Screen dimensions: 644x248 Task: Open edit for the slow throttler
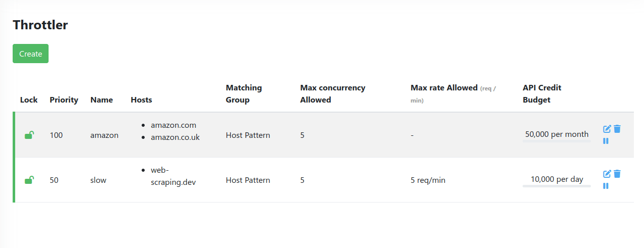[x=607, y=174]
